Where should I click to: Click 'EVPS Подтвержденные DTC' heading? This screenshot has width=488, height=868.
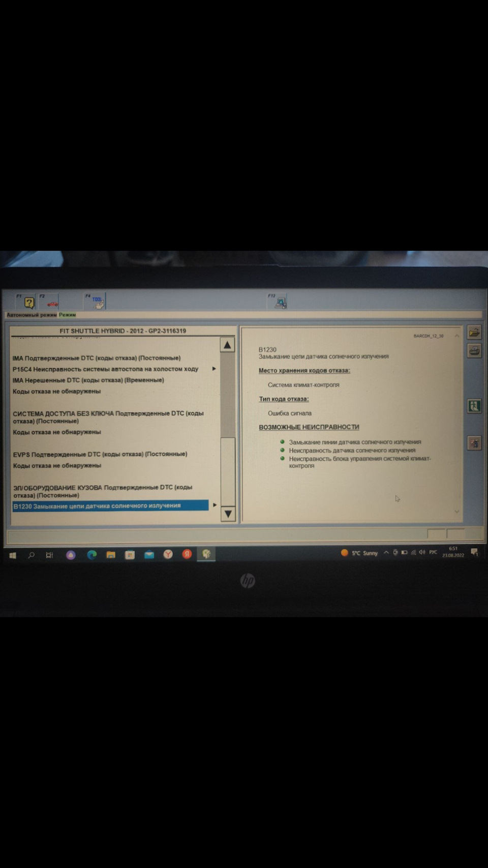pyautogui.click(x=100, y=454)
